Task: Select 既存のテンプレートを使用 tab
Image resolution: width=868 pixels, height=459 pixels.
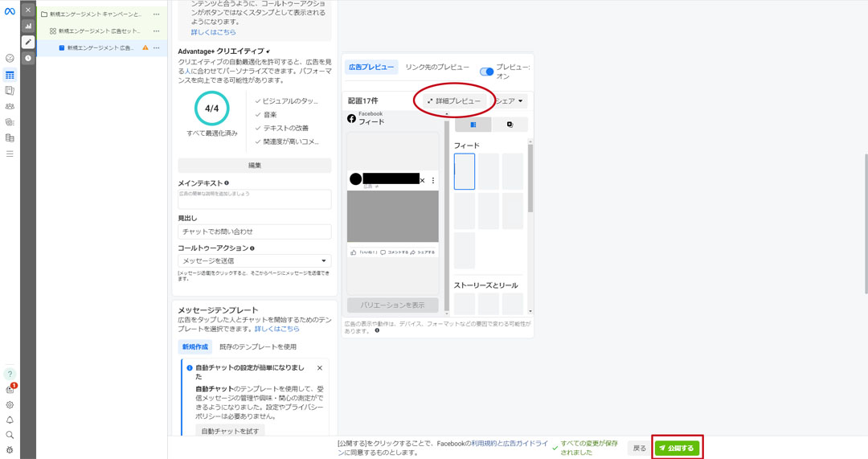Action: (258, 346)
